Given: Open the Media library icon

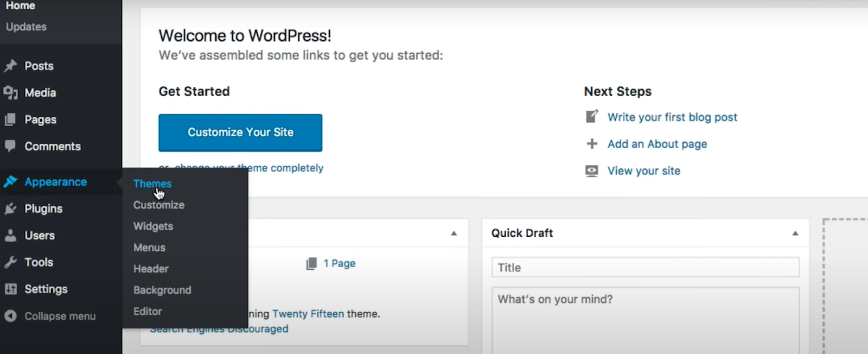Looking at the screenshot, I should tap(11, 92).
